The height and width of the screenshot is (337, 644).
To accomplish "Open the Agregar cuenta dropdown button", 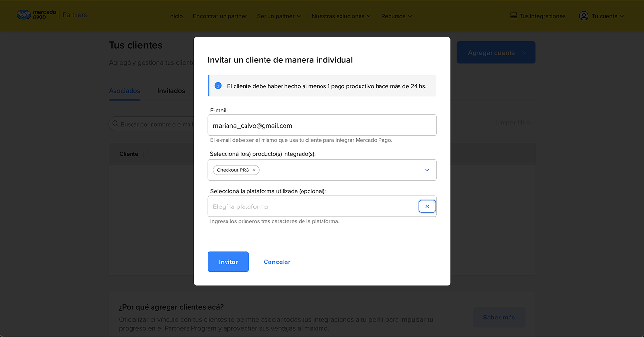I will (x=496, y=53).
